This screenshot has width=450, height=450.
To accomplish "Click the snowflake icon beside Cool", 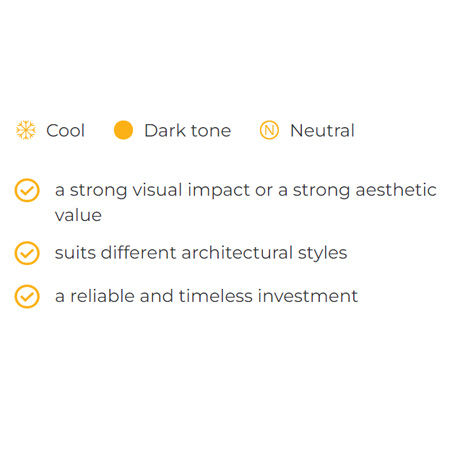I will (26, 130).
